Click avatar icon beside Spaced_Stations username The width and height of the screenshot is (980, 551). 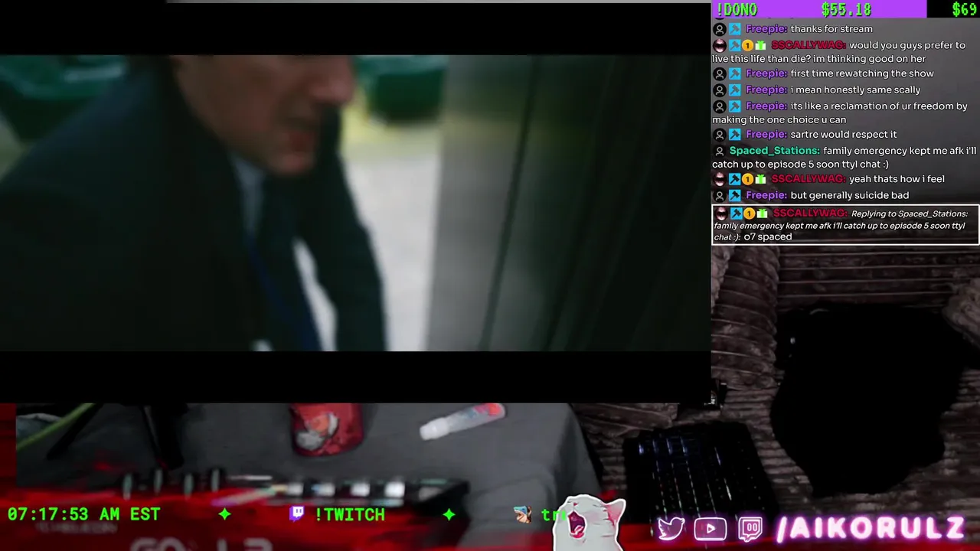pyautogui.click(x=719, y=151)
